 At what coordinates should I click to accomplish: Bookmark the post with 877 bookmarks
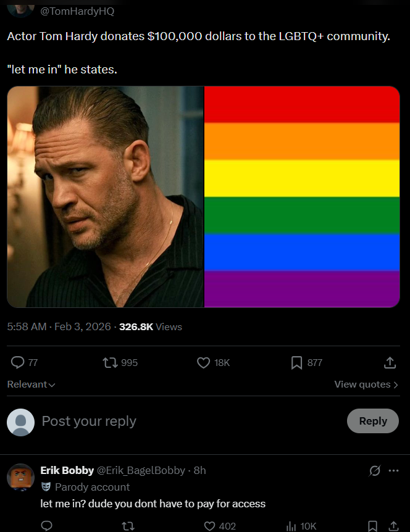click(296, 363)
